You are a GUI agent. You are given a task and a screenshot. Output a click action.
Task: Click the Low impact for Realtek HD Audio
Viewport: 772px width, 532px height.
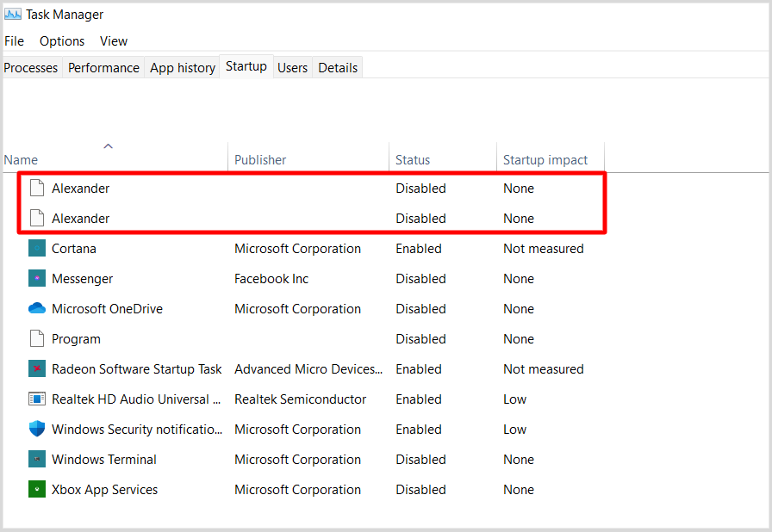515,399
